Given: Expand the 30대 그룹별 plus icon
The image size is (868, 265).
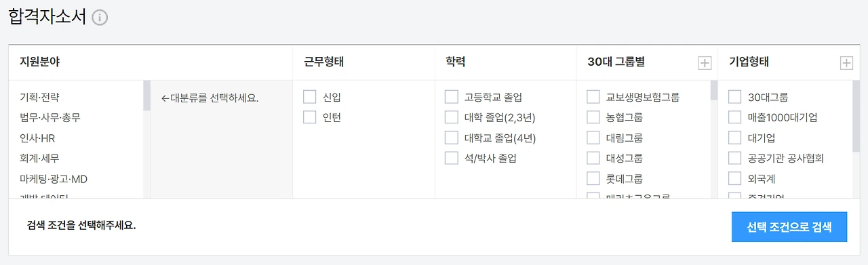Looking at the screenshot, I should pos(705,63).
